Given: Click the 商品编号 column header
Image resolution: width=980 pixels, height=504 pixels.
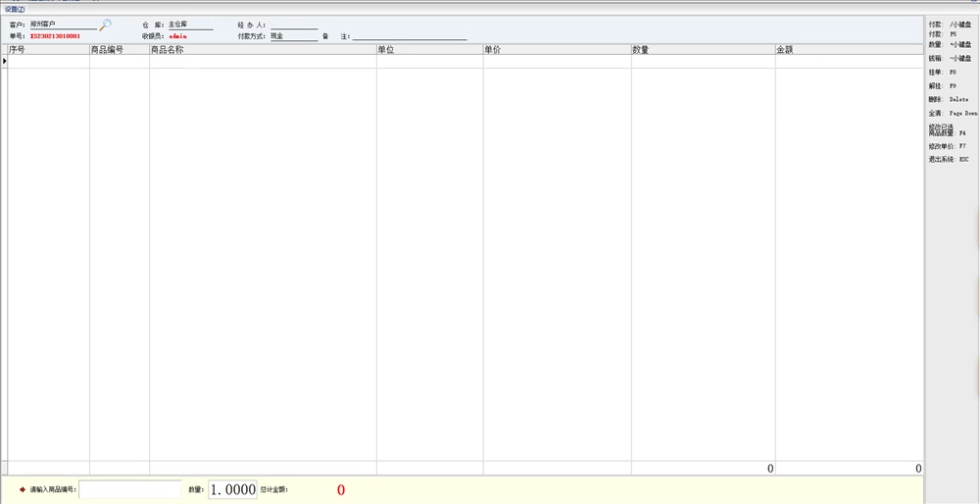Looking at the screenshot, I should tap(120, 49).
